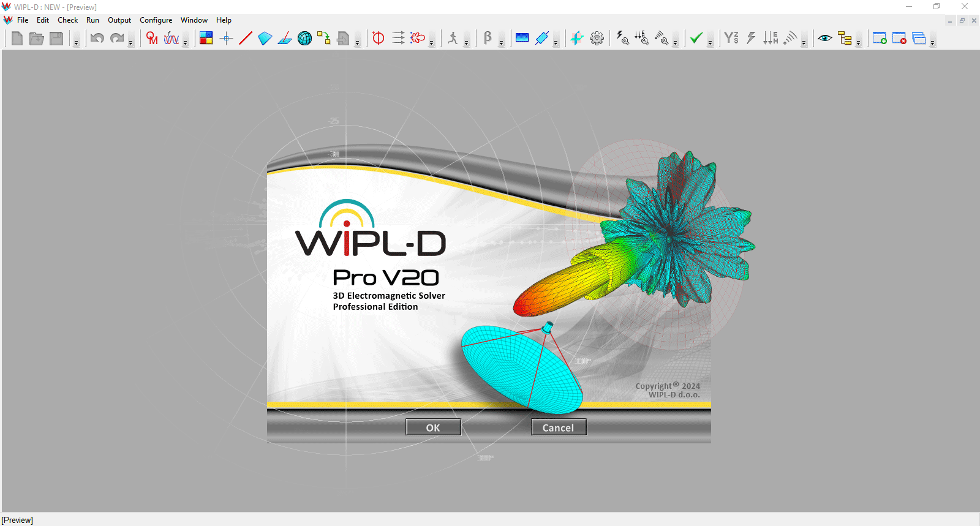This screenshot has width=980, height=526.
Task: Click the cascade windows icon
Action: [x=919, y=39]
